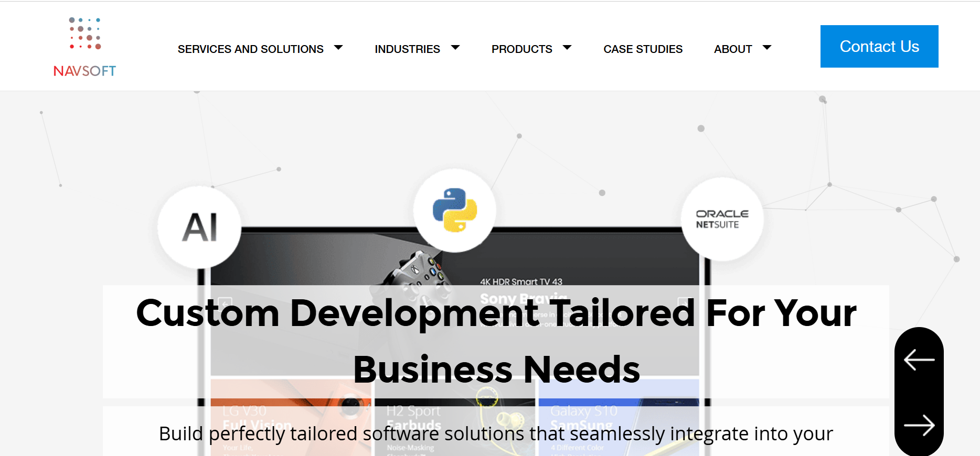
Task: Click the AI circle icon
Action: 199,227
